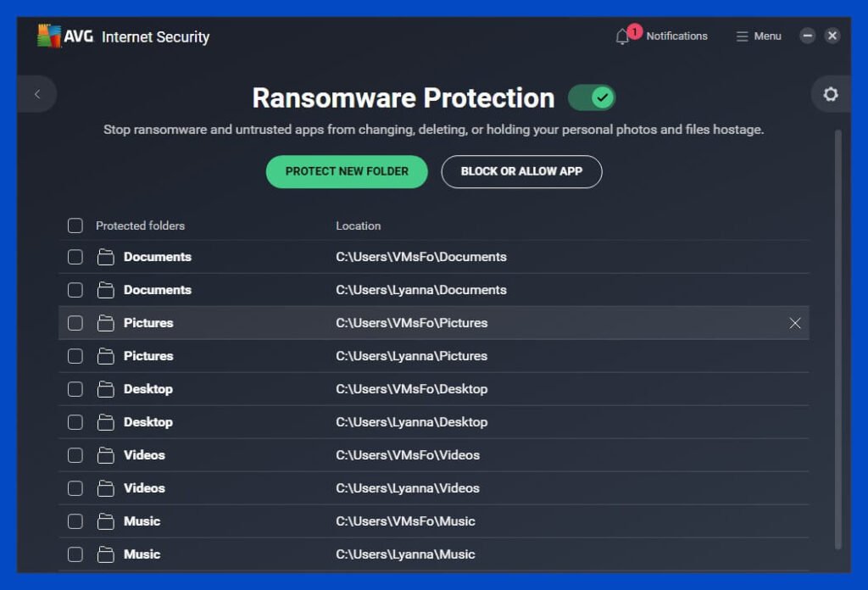Check the VMsFo Pictures folder checkbox
Viewport: 868px width, 590px height.
(75, 323)
